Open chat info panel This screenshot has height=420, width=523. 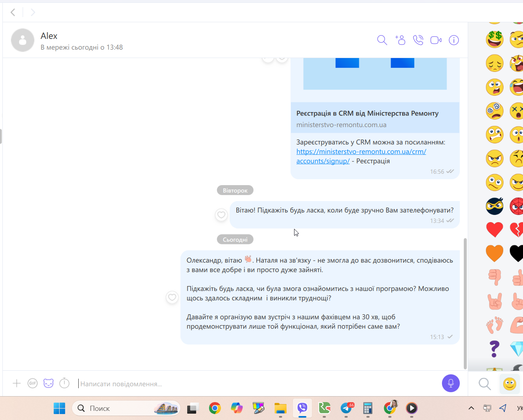[x=454, y=40]
